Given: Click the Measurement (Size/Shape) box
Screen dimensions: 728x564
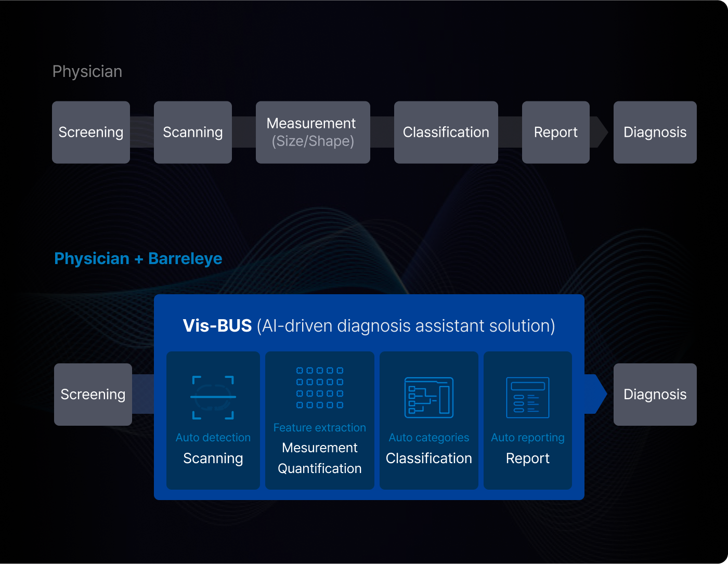Looking at the screenshot, I should click(313, 132).
